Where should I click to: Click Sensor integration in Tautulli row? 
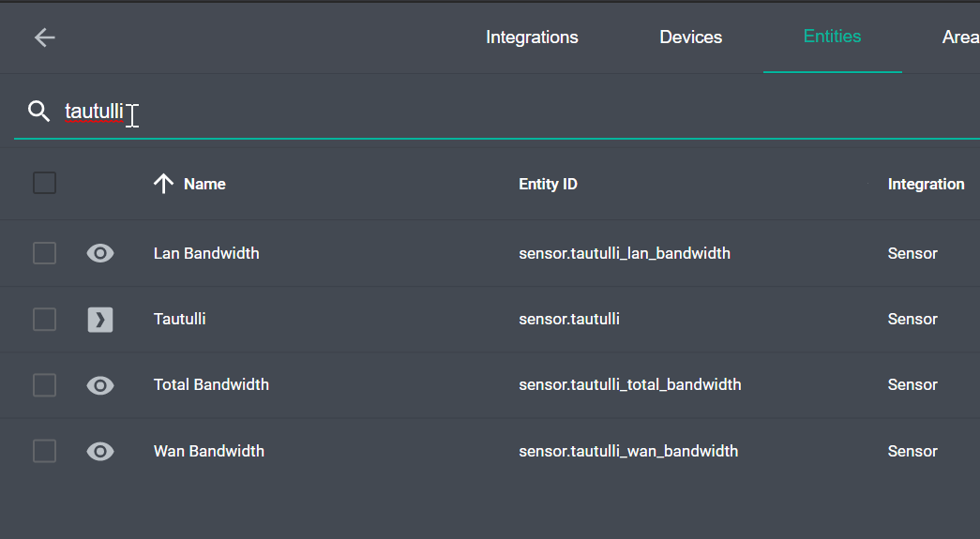tap(912, 319)
